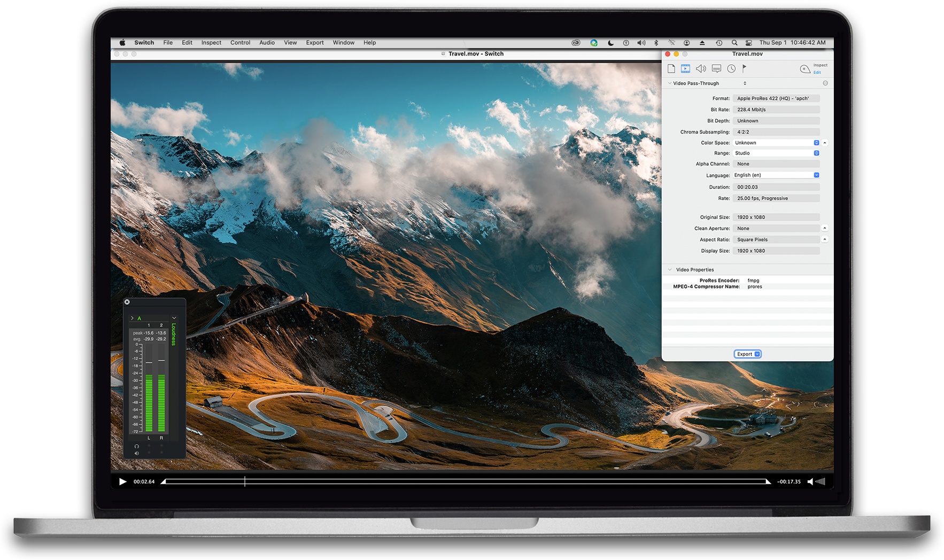Switch inspector to Inspect mode

coord(820,65)
